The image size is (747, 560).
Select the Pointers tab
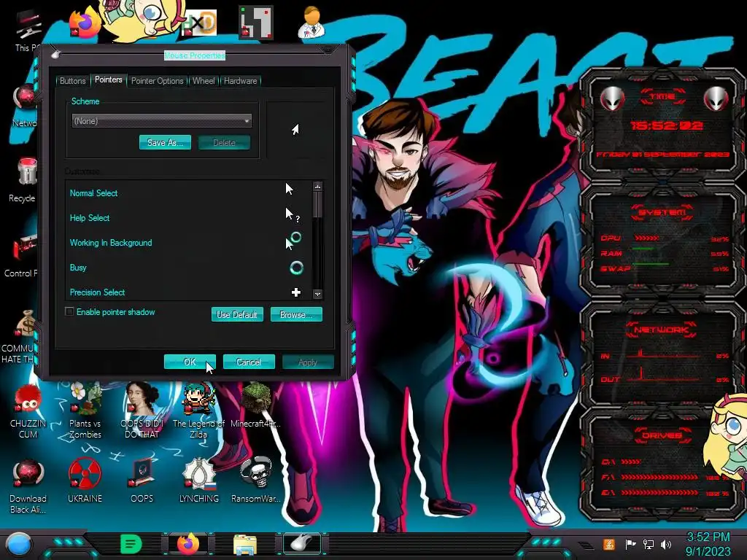tap(108, 80)
